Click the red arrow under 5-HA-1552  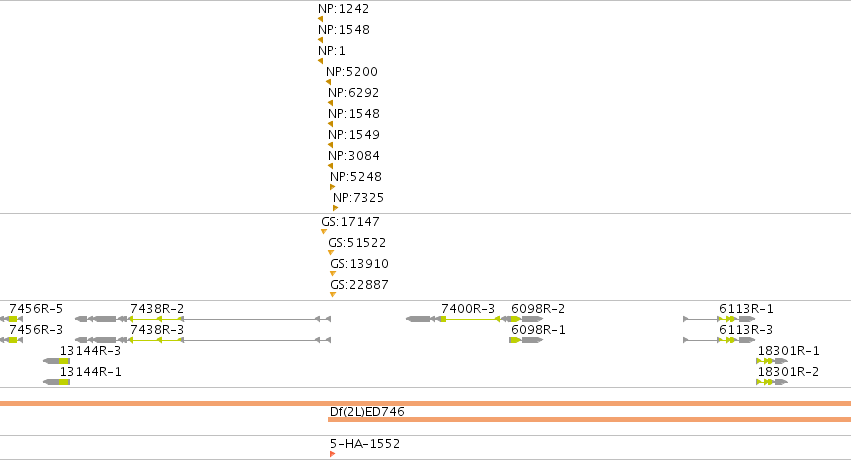click(x=333, y=454)
